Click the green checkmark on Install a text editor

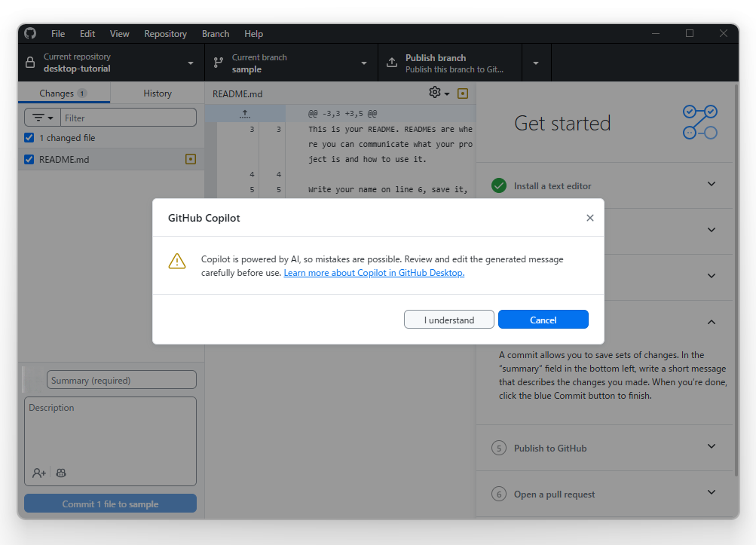498,185
